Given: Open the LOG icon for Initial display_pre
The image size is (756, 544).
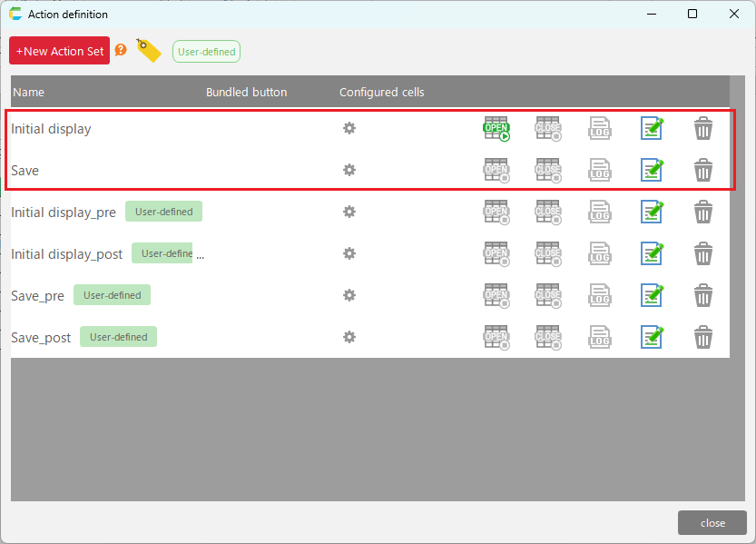Looking at the screenshot, I should pos(599,213).
